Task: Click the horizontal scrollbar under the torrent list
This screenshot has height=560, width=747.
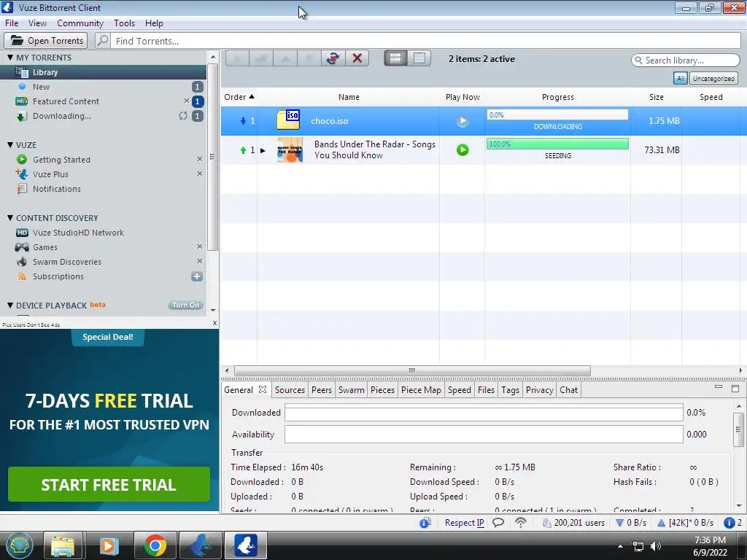Action: (412, 370)
